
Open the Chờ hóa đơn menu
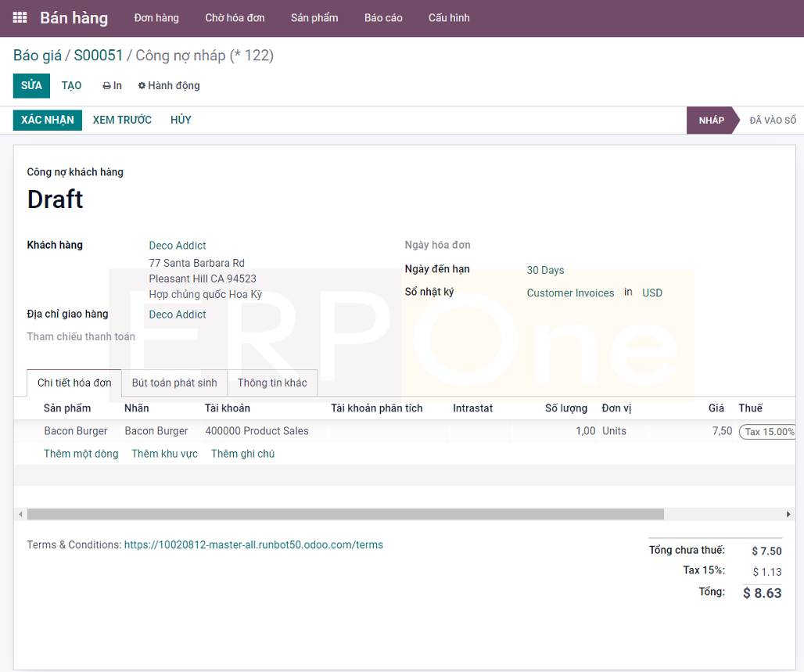[x=235, y=18]
